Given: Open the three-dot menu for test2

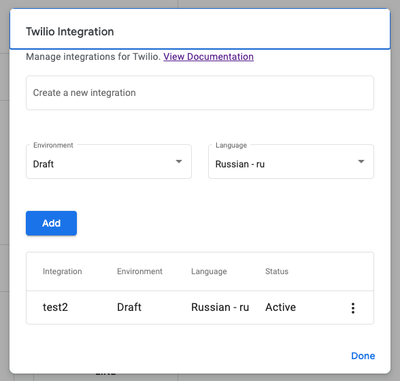Looking at the screenshot, I should click(353, 308).
